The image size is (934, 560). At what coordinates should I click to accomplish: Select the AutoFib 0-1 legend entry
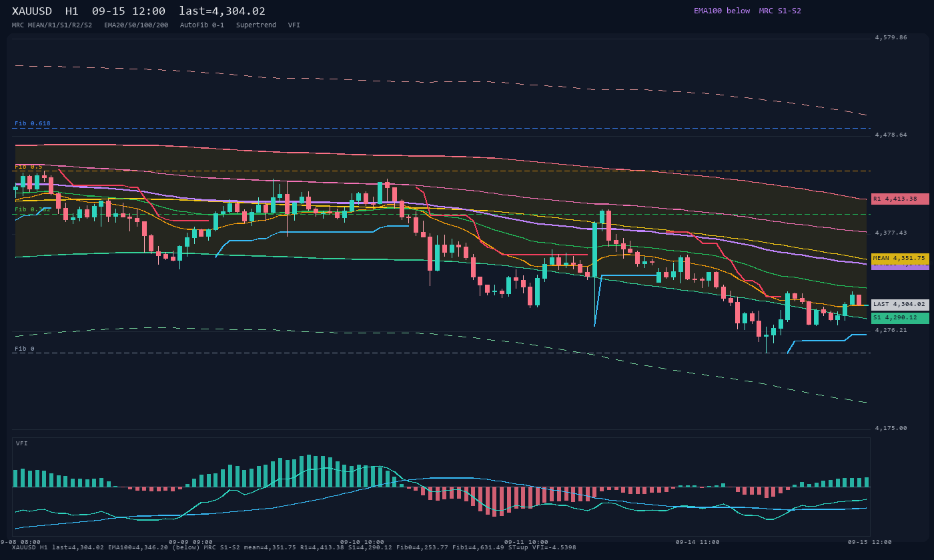tap(202, 25)
